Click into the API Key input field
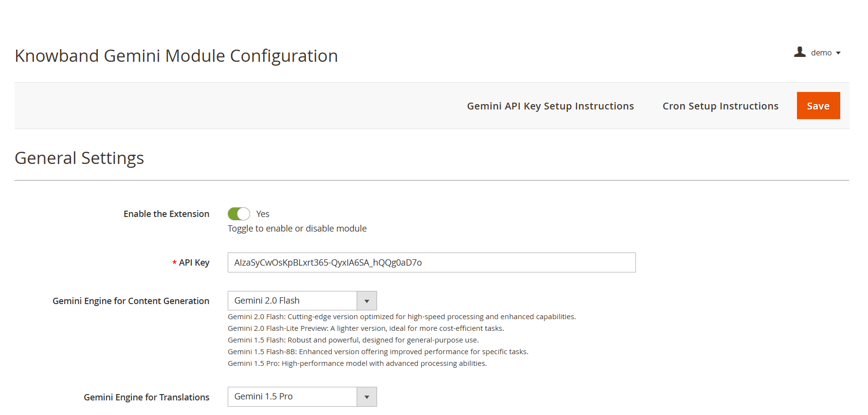868x415 pixels. pos(432,263)
